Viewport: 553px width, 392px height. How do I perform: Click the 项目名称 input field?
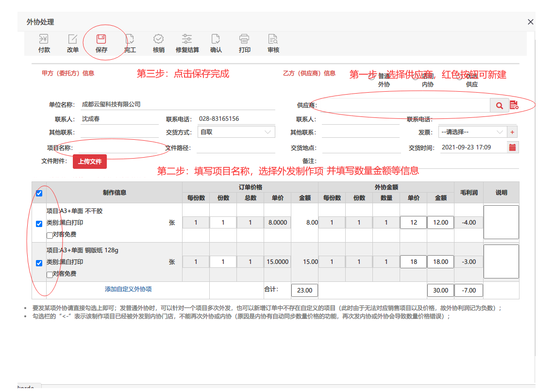pyautogui.click(x=118, y=147)
